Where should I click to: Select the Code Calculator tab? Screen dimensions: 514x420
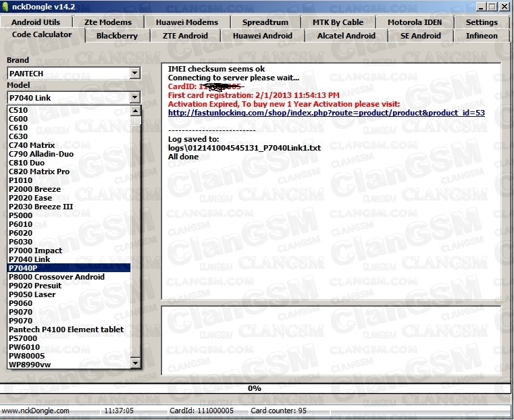click(42, 34)
